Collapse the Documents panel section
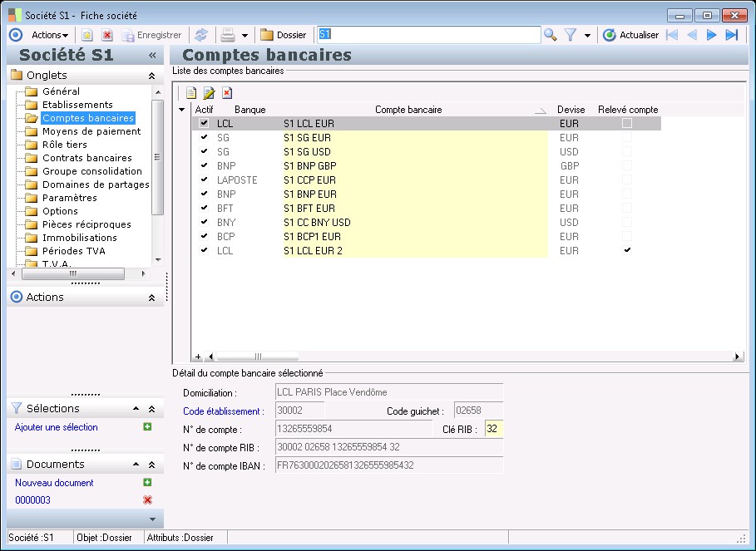 [x=151, y=465]
